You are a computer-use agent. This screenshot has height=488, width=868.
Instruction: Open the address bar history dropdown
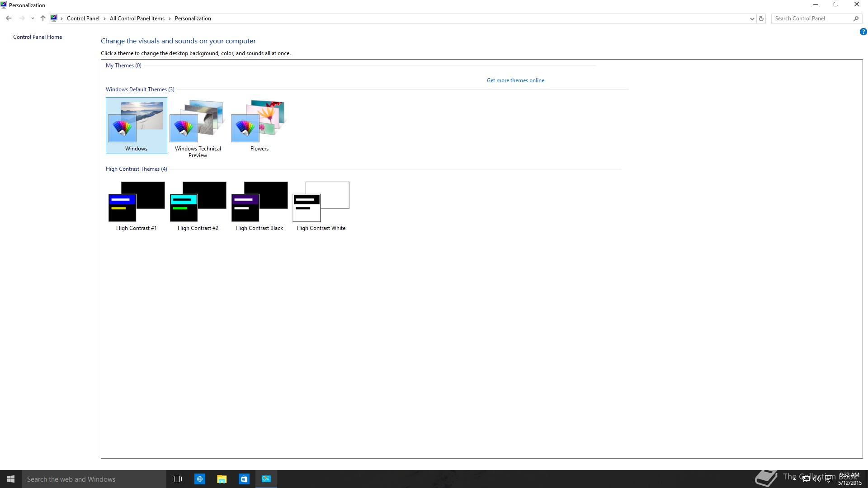(x=752, y=19)
